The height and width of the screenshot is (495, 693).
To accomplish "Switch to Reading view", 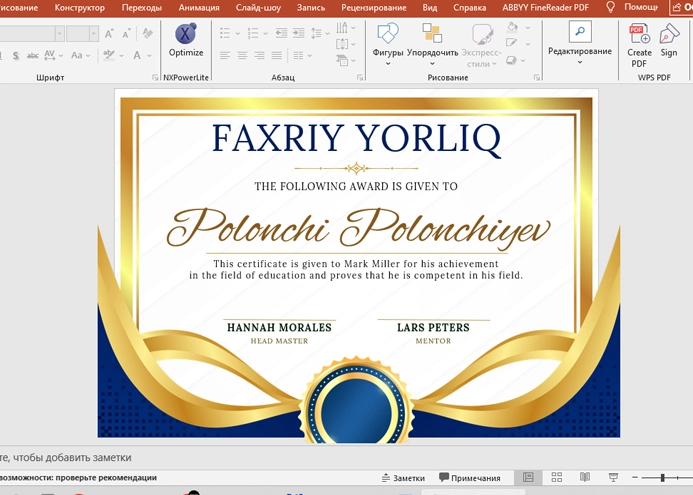I will pyautogui.click(x=585, y=477).
